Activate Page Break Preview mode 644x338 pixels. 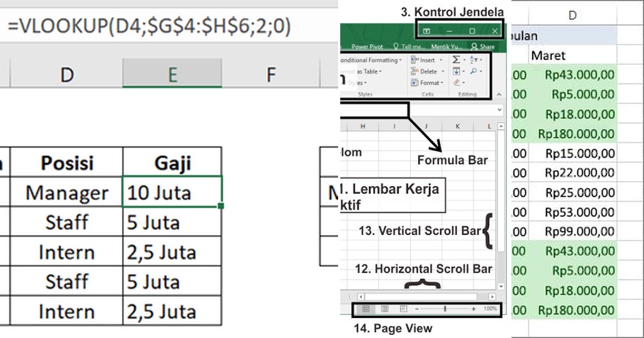[x=403, y=308]
